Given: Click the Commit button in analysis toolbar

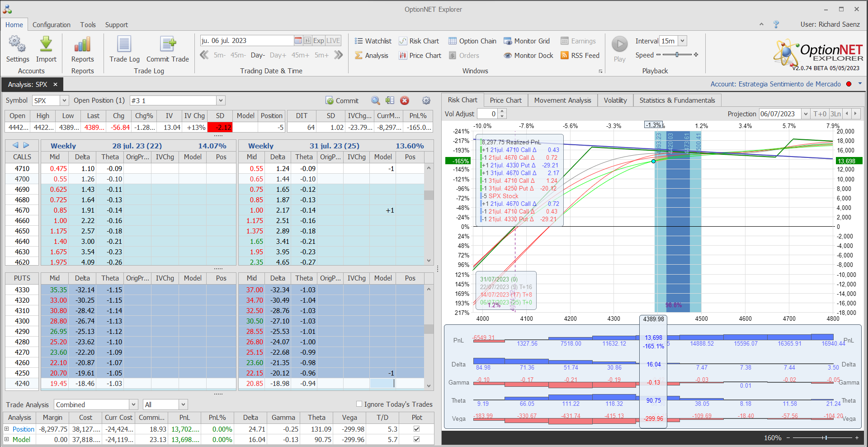Looking at the screenshot, I should click(x=342, y=100).
